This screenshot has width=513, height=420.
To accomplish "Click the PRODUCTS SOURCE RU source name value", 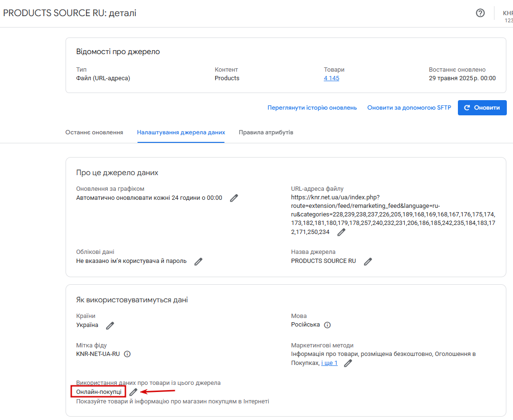I will pos(323,261).
